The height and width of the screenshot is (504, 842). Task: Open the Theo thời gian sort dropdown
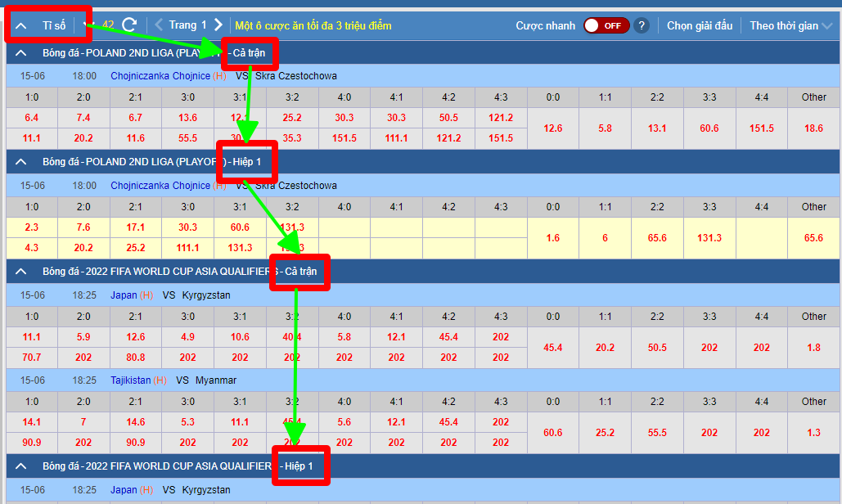coord(790,25)
